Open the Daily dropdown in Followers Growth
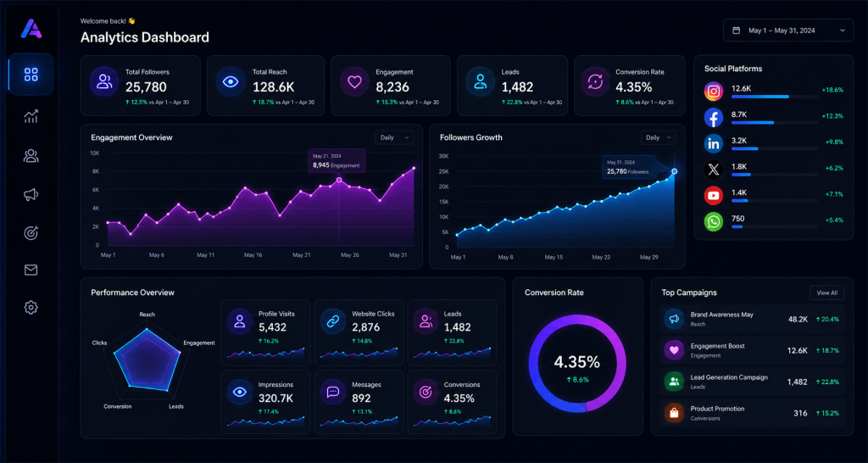This screenshot has width=868, height=463. [x=658, y=137]
